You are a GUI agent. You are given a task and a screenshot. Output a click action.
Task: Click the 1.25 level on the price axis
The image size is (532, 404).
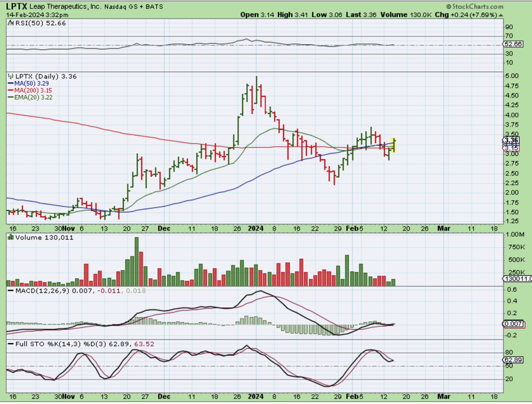click(x=512, y=221)
